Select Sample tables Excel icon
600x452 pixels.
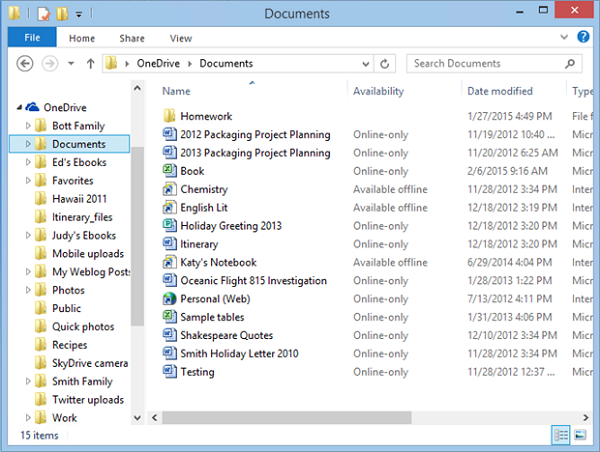[169, 317]
